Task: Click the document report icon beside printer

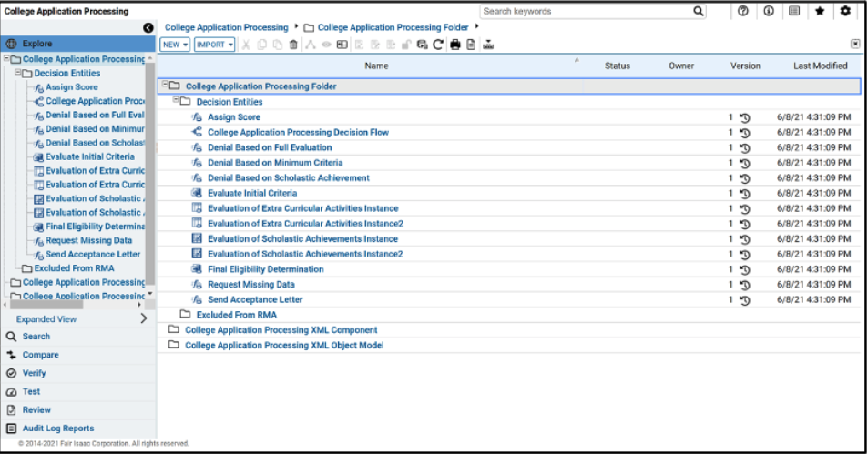Action: coord(471,45)
